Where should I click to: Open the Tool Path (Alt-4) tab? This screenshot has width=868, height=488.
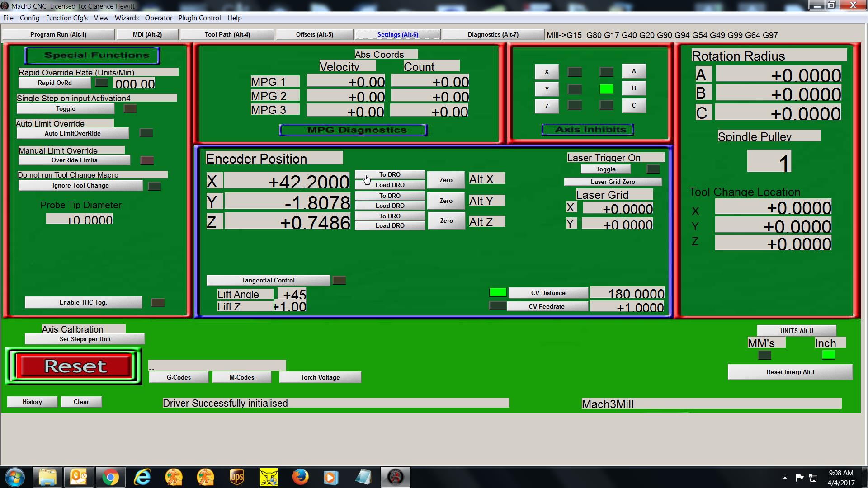(x=227, y=34)
